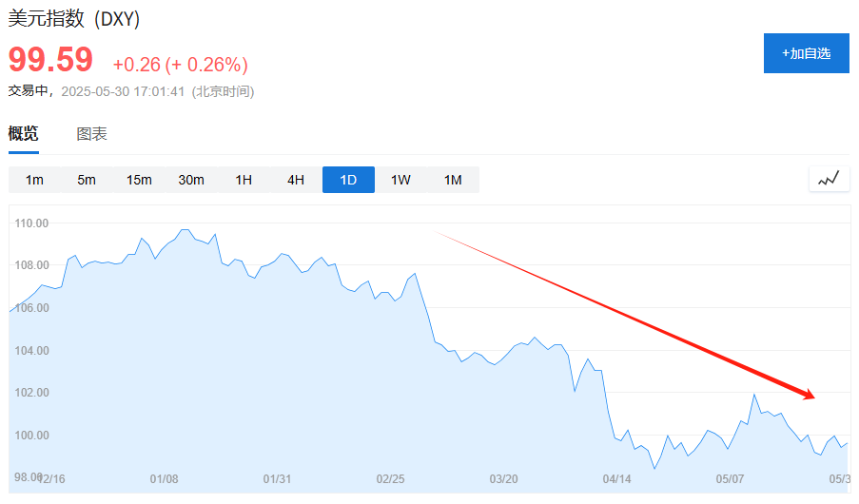Activate the 1D timeframe button
Viewport: 859px width, 504px height.
tap(348, 180)
